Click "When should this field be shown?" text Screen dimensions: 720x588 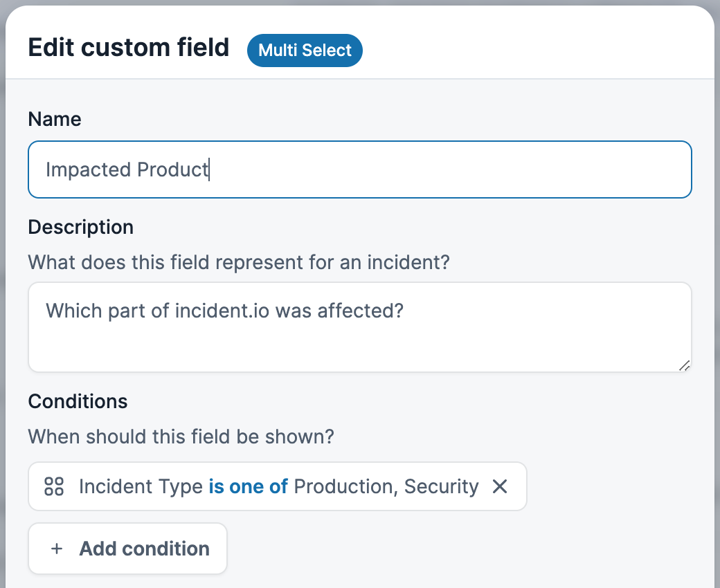(x=181, y=437)
